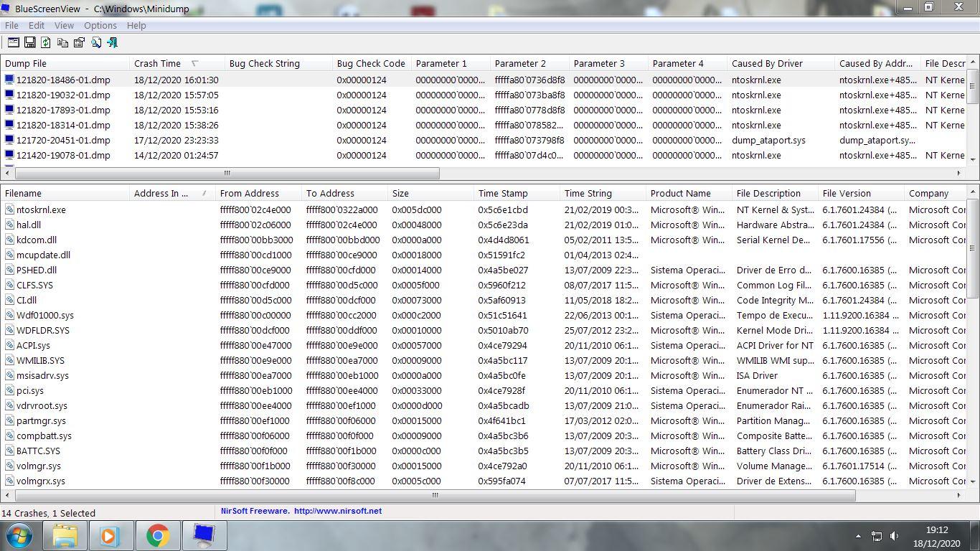980x551 pixels.
Task: Sort by Caused By Driver column
Action: tap(781, 63)
